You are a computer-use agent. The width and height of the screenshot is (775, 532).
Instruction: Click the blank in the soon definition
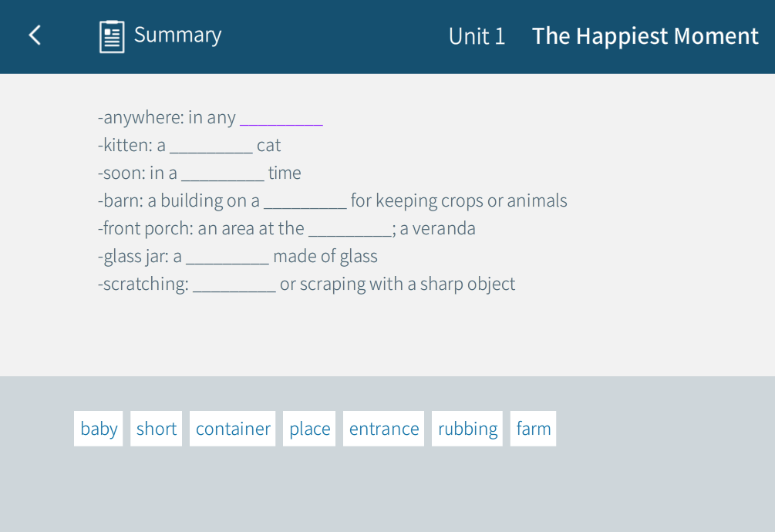pos(222,173)
